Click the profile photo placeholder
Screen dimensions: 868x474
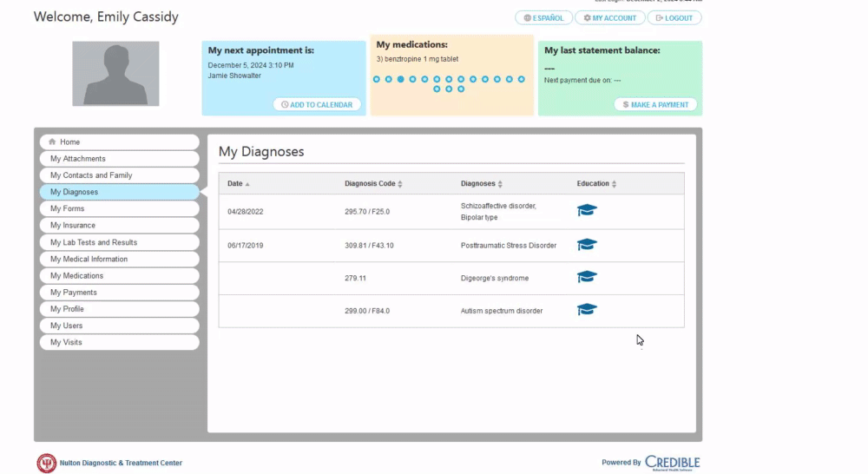click(x=115, y=74)
